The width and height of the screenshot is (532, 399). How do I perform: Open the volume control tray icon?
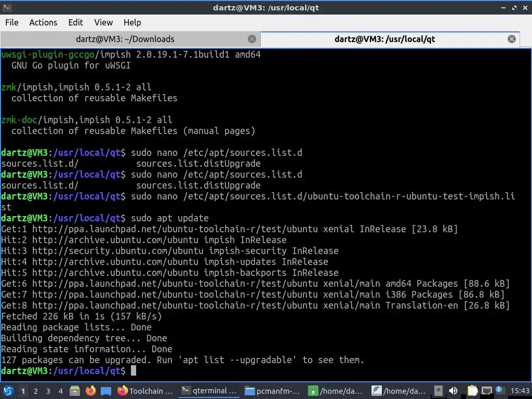pyautogui.click(x=453, y=391)
